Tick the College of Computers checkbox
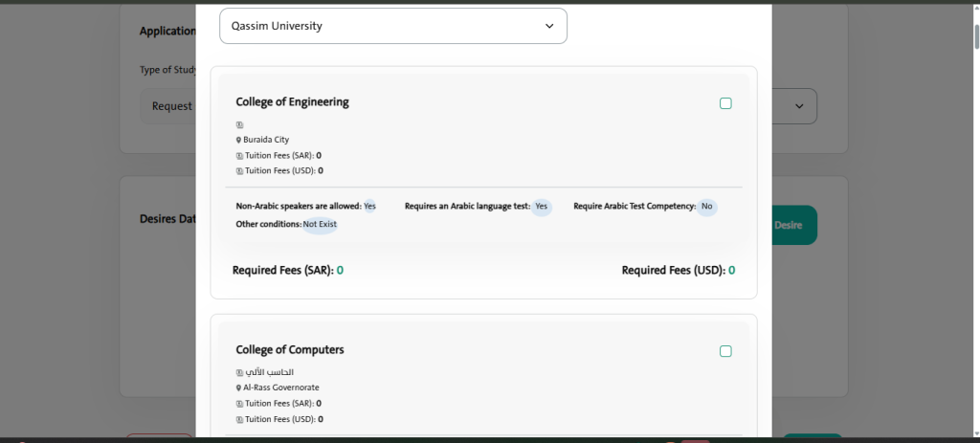 725,351
